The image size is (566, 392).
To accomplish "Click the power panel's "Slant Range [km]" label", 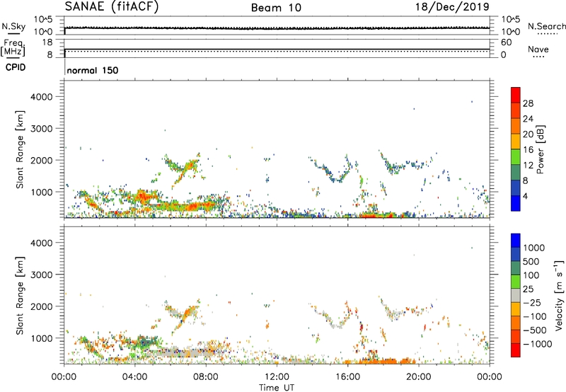I will (x=20, y=149).
